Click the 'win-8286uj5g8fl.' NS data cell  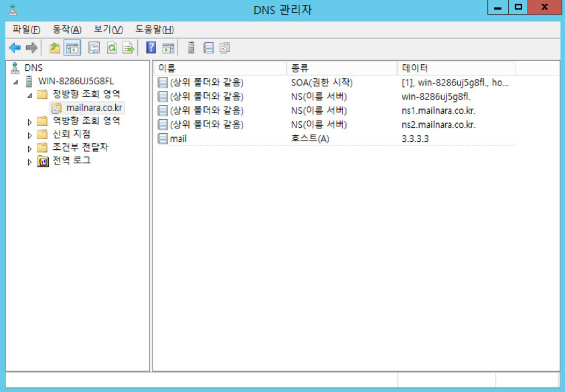(x=436, y=96)
